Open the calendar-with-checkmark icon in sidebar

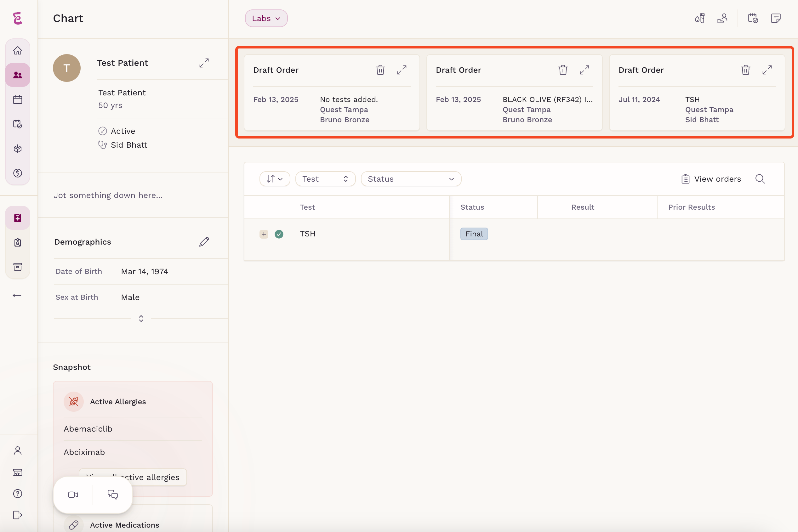click(18, 124)
